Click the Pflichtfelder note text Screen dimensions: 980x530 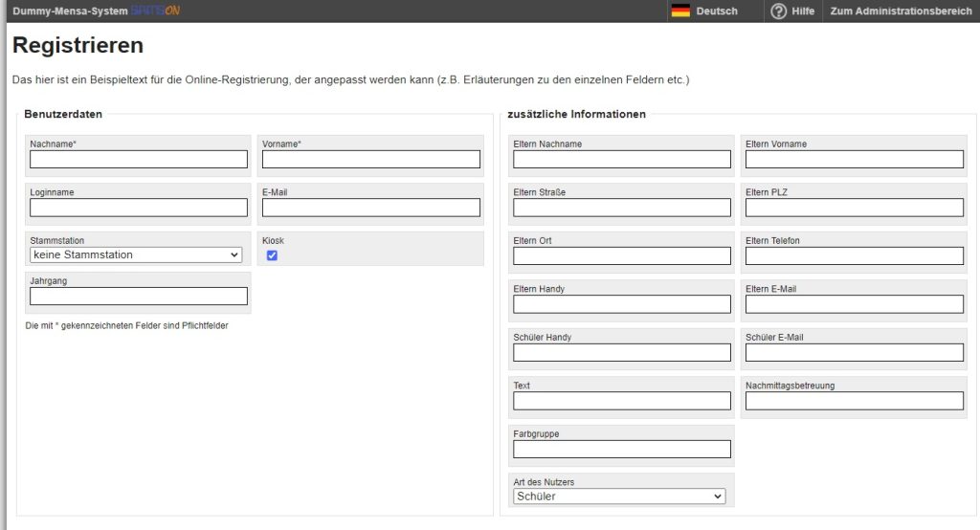127,325
